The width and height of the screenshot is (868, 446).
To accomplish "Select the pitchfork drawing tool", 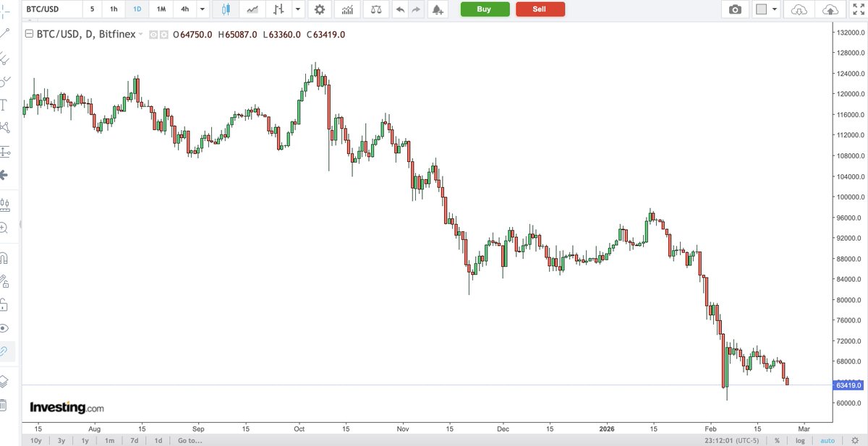I will click(5, 58).
